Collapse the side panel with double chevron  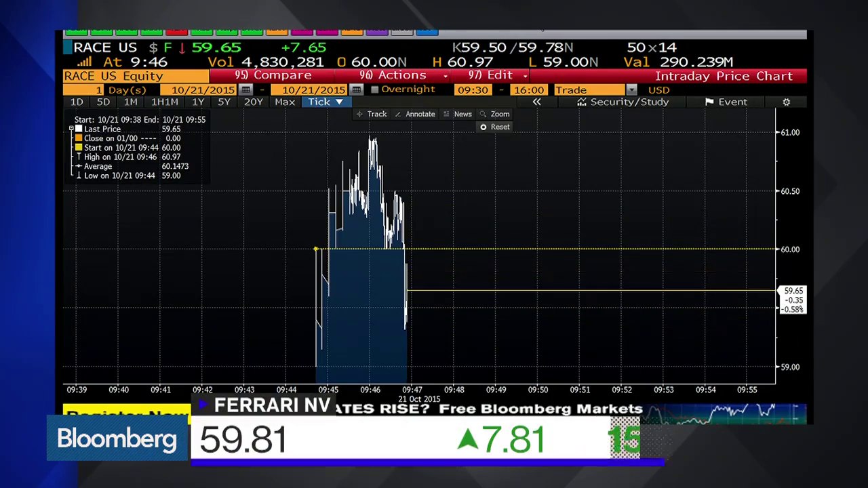[536, 102]
